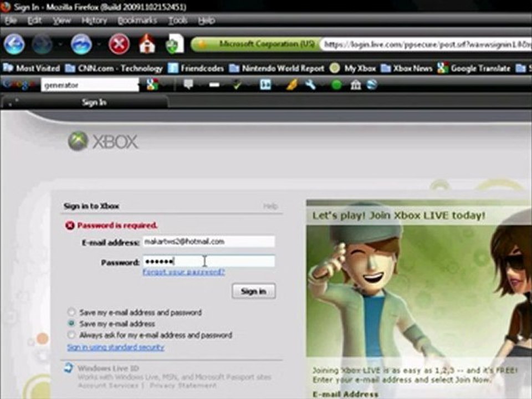Click the dimmed Forward navigation button
This screenshot has width=532, height=399.
tap(42, 44)
